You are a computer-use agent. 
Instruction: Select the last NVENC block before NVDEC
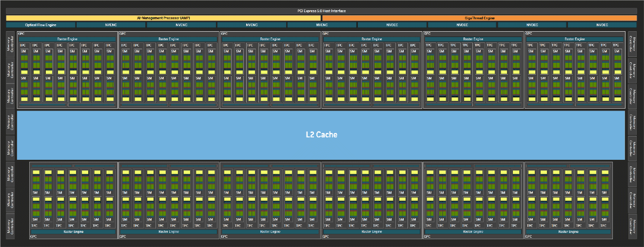[x=322, y=25]
